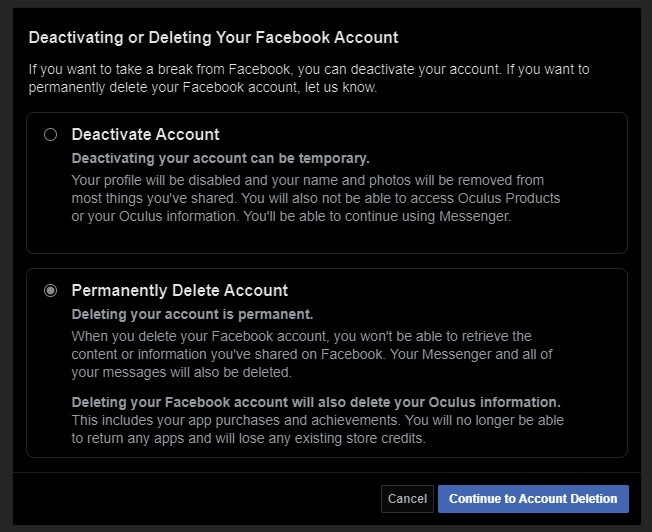Screen dimensions: 652x532
Task: Select the Permanently Delete Account radio button
Action: 51,291
